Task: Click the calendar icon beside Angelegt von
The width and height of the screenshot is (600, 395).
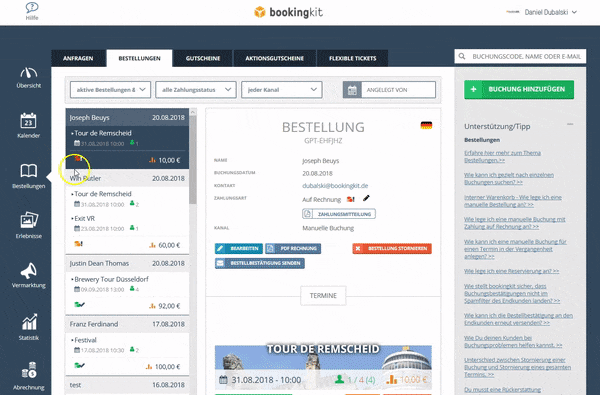Action: pyautogui.click(x=352, y=90)
